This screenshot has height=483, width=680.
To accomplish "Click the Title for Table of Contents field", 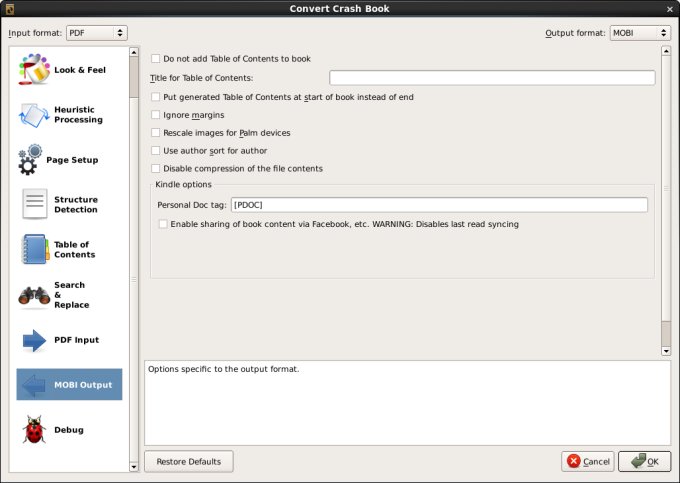I will (492, 78).
